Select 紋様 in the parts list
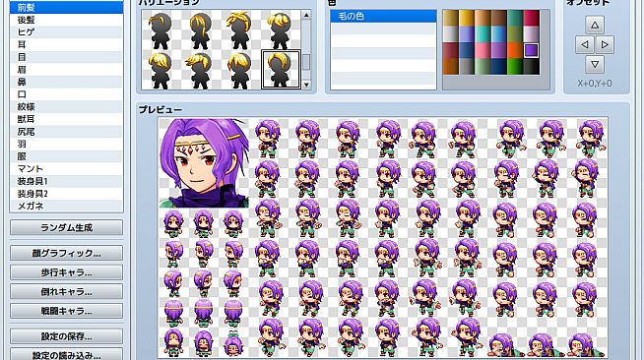The image size is (644, 360). coord(66,106)
